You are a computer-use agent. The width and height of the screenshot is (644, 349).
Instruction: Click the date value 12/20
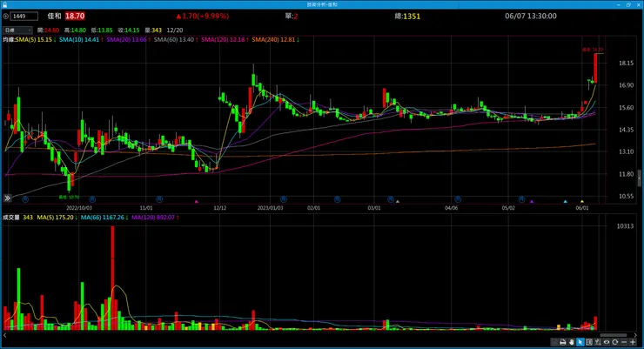point(175,30)
